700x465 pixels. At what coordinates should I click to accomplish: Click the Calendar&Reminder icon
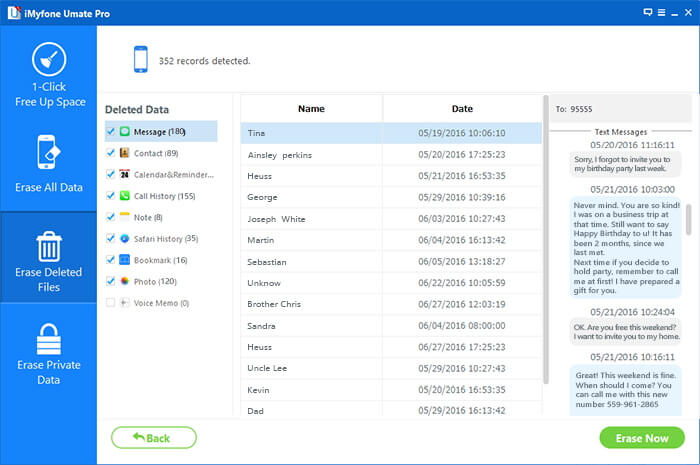click(125, 174)
